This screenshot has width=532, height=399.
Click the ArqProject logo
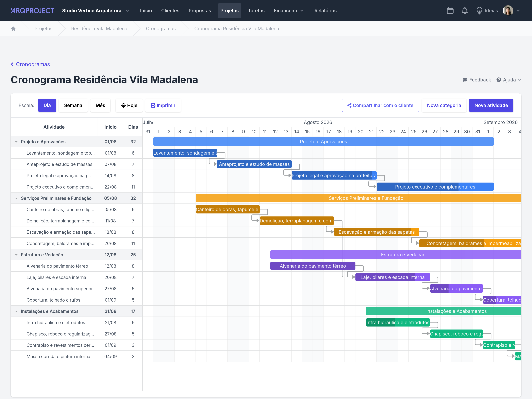[x=32, y=11]
